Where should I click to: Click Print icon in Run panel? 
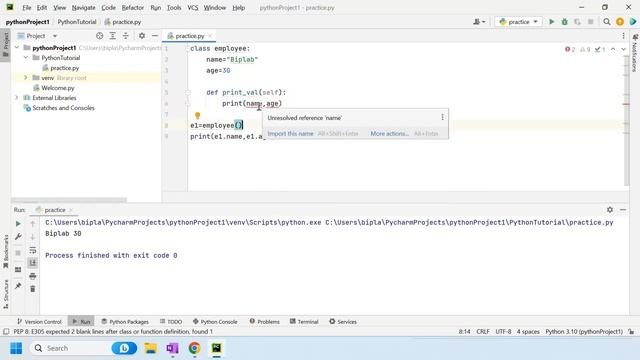coord(33,276)
